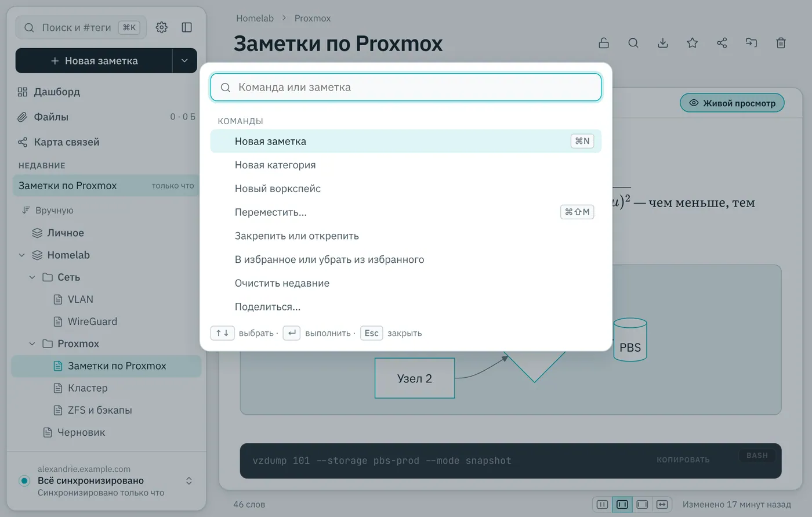Collapse the Сеть folder chevron
This screenshot has height=517, width=812.
32,277
